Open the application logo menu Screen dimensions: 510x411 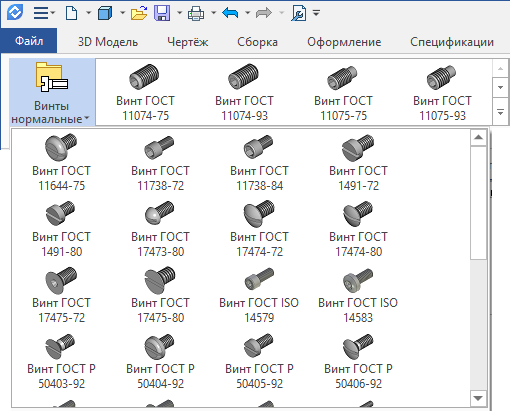[15, 13]
